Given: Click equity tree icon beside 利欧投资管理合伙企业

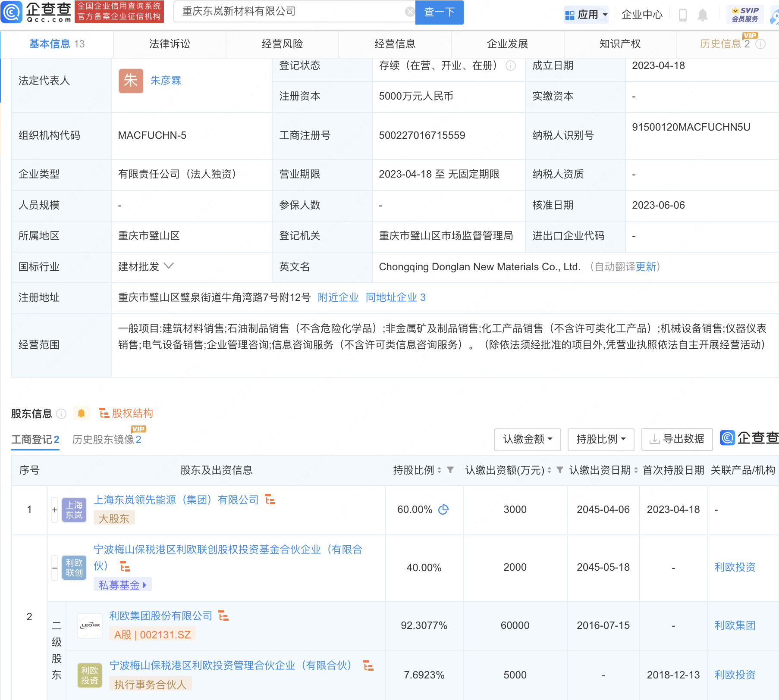Looking at the screenshot, I should coord(368,666).
